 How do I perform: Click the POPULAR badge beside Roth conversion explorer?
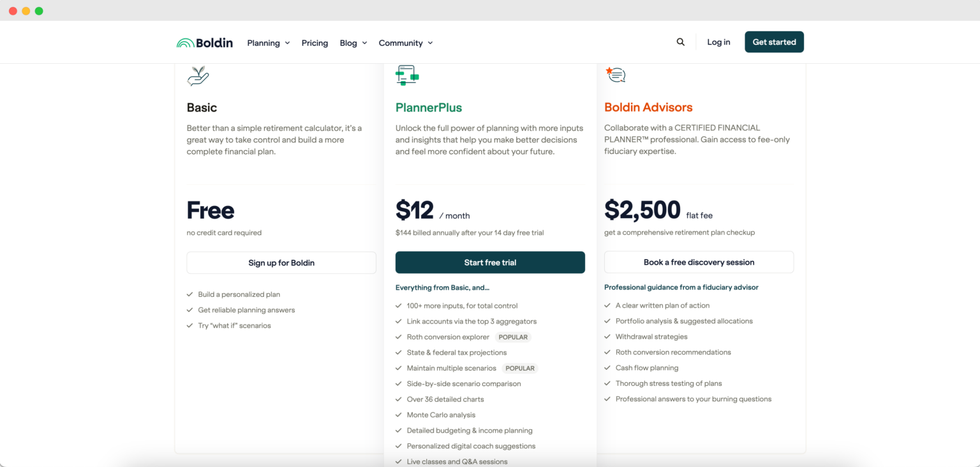pyautogui.click(x=513, y=337)
